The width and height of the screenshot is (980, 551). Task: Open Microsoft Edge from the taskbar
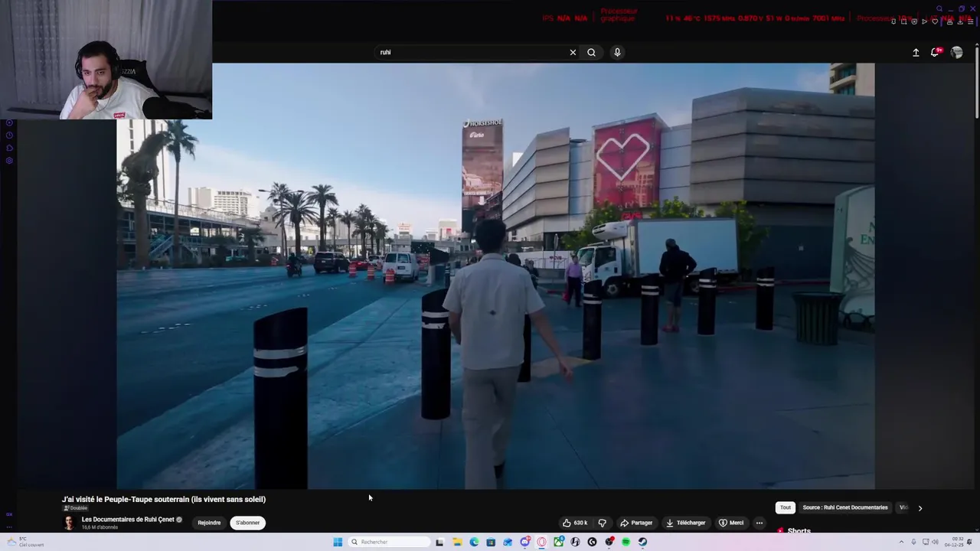pyautogui.click(x=474, y=542)
